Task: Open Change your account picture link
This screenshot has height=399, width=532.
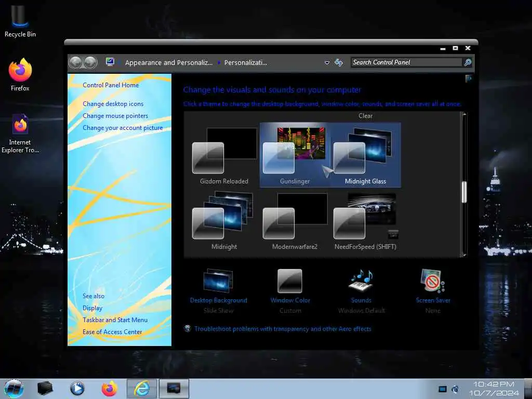Action: pyautogui.click(x=123, y=128)
